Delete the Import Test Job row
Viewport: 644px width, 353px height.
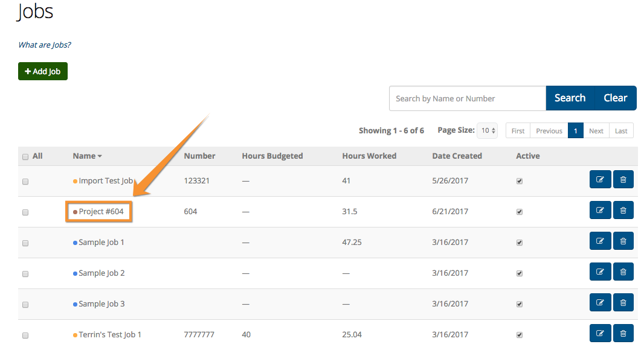(623, 179)
